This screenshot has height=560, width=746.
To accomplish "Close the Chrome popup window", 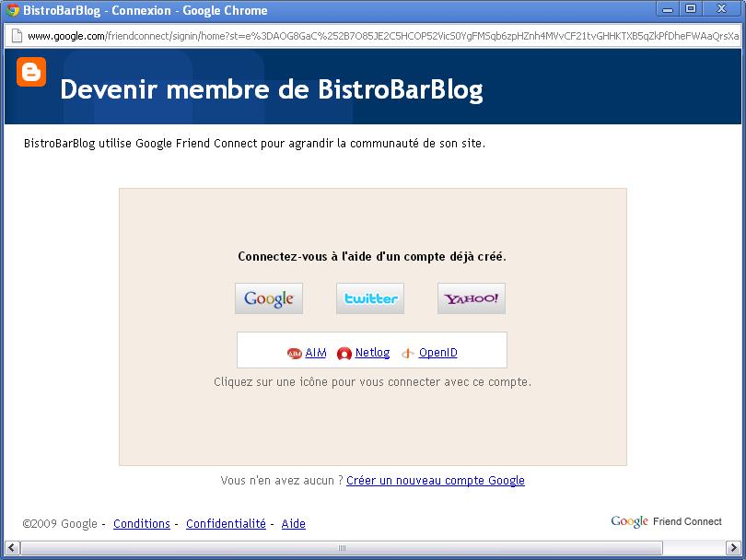I will [x=721, y=9].
